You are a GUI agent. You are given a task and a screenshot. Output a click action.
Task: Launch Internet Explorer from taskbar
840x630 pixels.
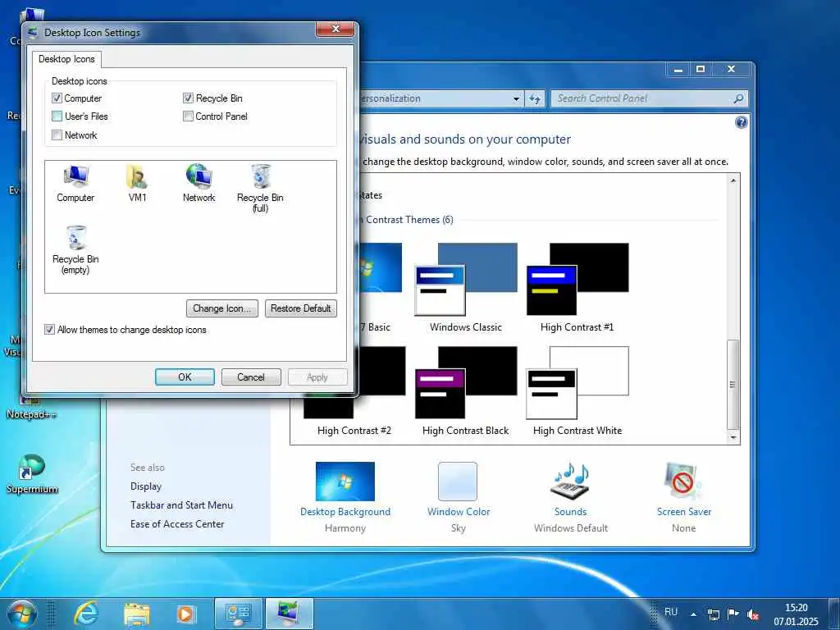87,614
